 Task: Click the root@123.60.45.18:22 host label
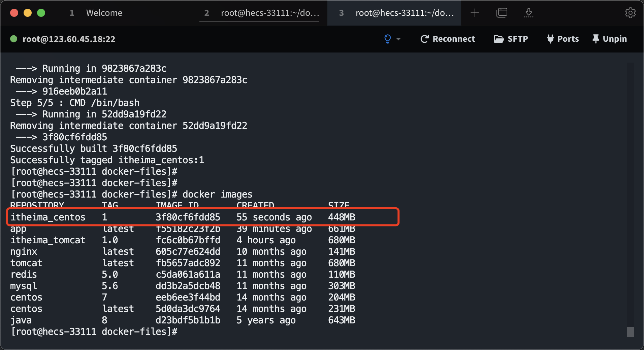[x=69, y=39]
